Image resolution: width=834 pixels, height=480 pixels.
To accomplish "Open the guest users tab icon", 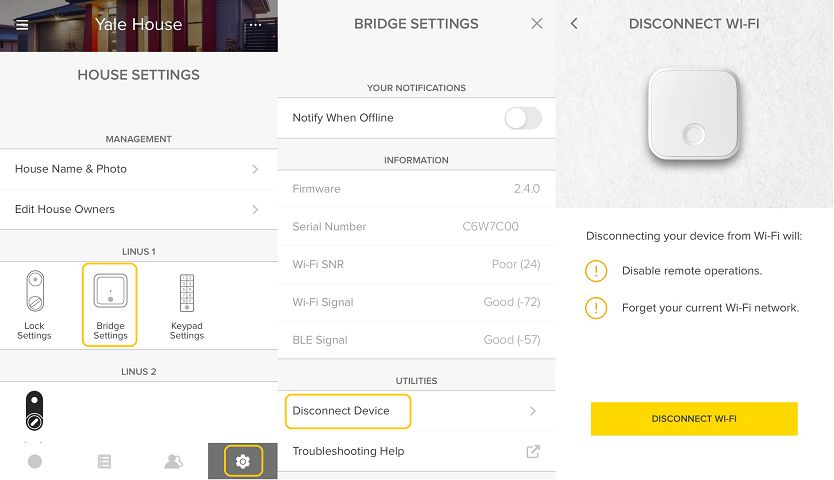I will tap(173, 461).
